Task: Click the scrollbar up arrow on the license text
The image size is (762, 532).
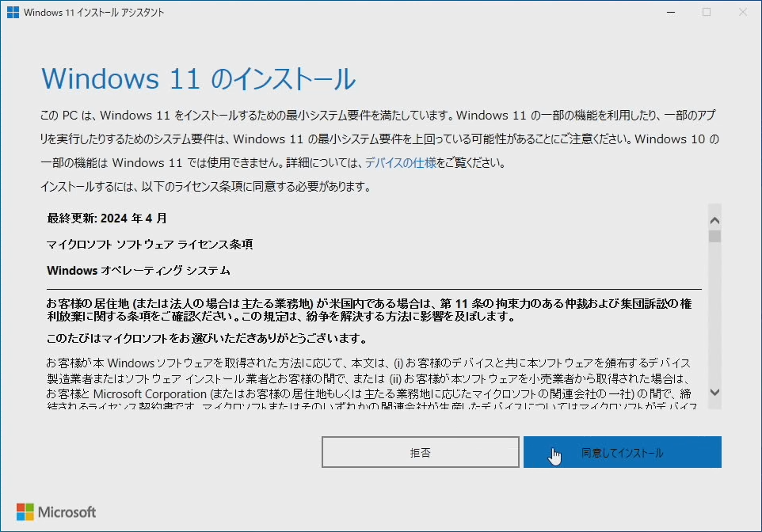Action: (714, 219)
